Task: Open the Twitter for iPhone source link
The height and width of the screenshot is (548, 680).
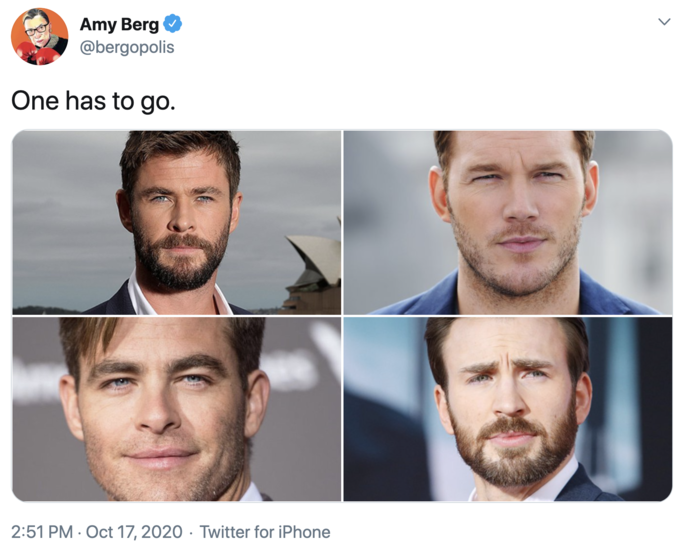Action: [x=265, y=532]
